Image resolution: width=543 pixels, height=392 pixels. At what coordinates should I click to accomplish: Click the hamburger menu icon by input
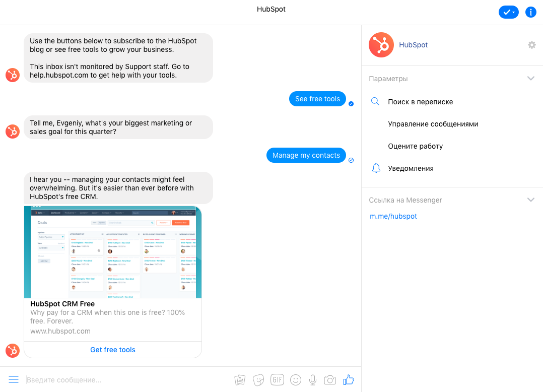14,379
